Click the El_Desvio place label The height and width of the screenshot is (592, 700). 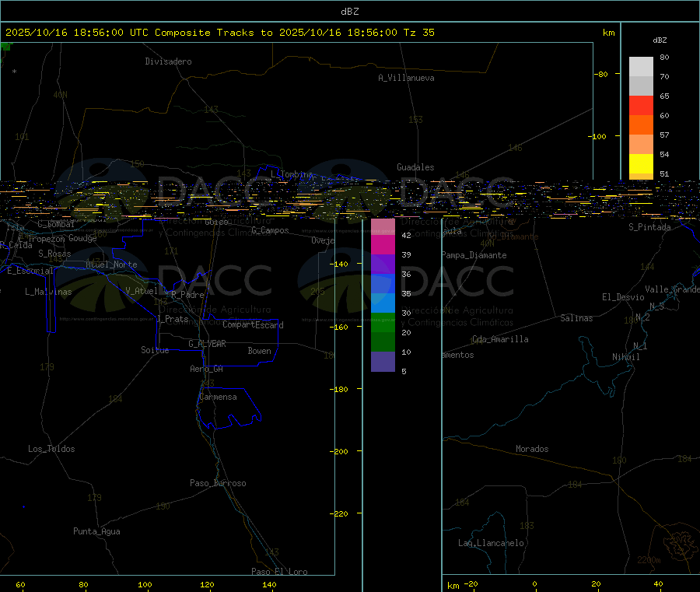pos(623,297)
